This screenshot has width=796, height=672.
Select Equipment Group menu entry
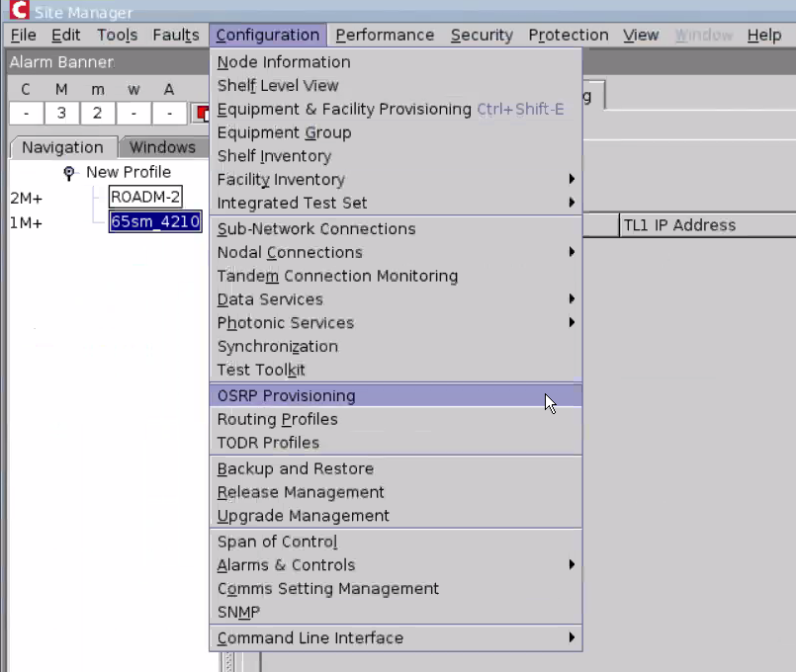tap(396, 132)
